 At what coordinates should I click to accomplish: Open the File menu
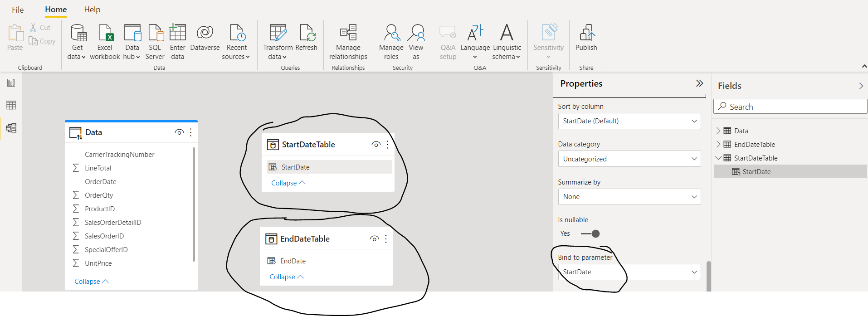[18, 10]
